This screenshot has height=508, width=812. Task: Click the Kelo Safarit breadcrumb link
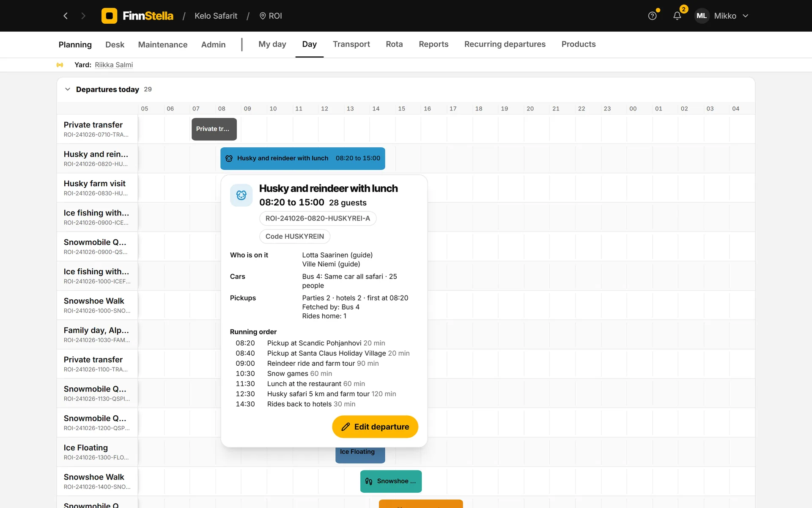click(x=216, y=16)
